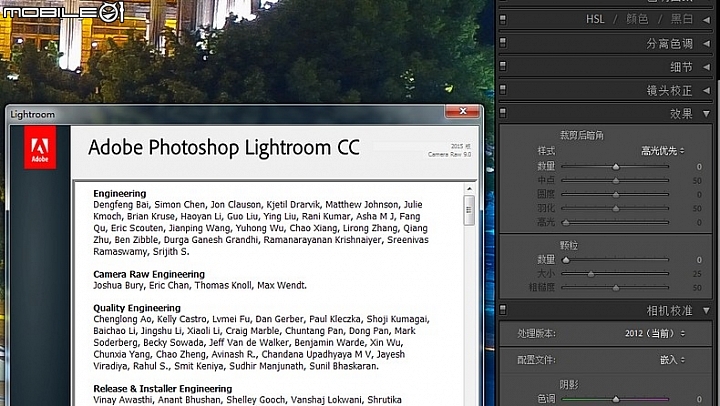Open the 样式 高光优先 dropdown
Screen dimensions: 720x406
(x=663, y=151)
